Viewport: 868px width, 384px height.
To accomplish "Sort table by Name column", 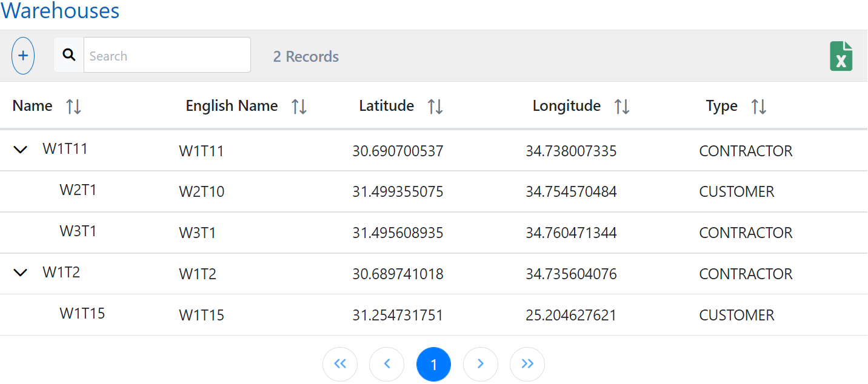I will (74, 107).
